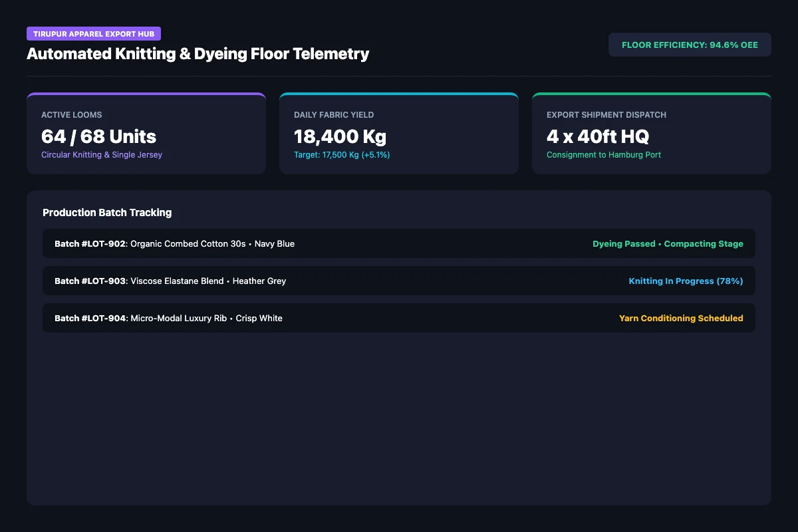Open Batch #LOT-903 Viscose Elastane Blend row
Screen dimensions: 798x532
click(x=399, y=281)
